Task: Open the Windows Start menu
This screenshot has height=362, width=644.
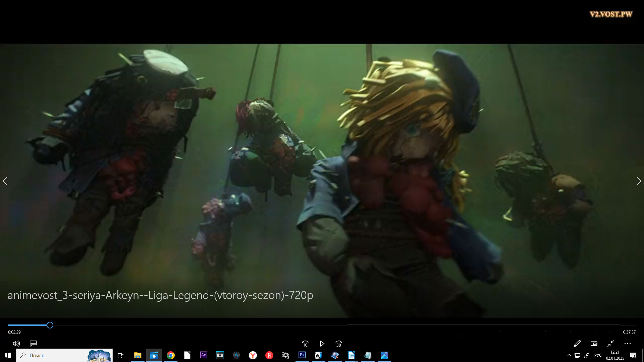Action: 8,355
